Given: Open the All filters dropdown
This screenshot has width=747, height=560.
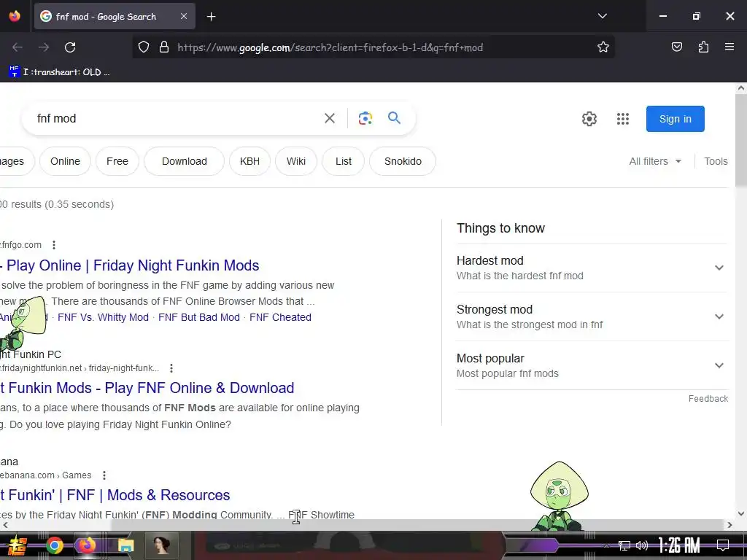Looking at the screenshot, I should [x=655, y=161].
